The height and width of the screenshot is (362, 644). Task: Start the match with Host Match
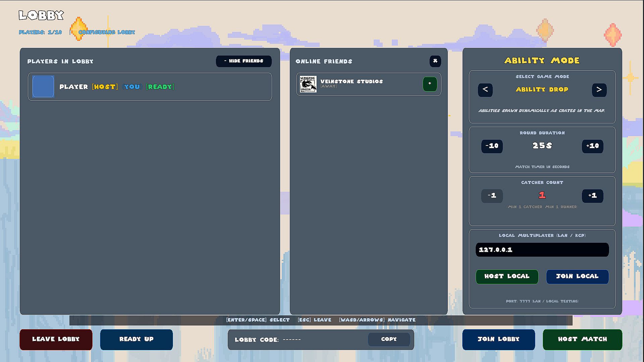pyautogui.click(x=583, y=340)
